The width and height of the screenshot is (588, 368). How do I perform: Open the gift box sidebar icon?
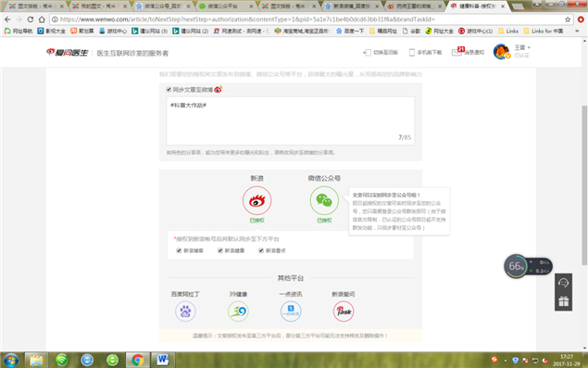pos(563,301)
